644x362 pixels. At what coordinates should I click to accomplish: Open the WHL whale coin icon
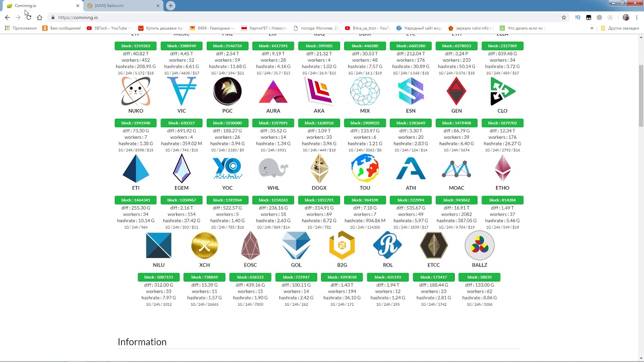[273, 168]
